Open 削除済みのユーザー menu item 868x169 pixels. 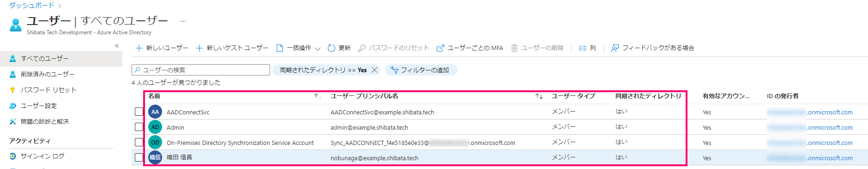coord(47,74)
